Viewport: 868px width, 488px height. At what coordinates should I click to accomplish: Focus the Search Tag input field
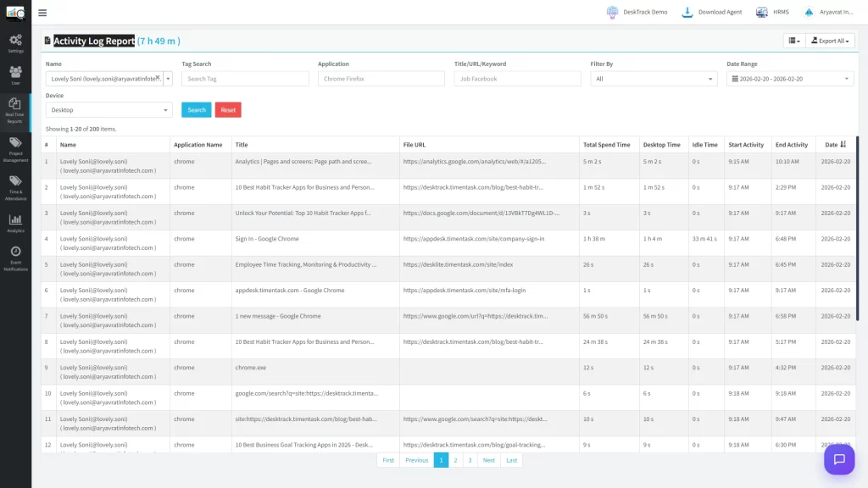tap(245, 79)
